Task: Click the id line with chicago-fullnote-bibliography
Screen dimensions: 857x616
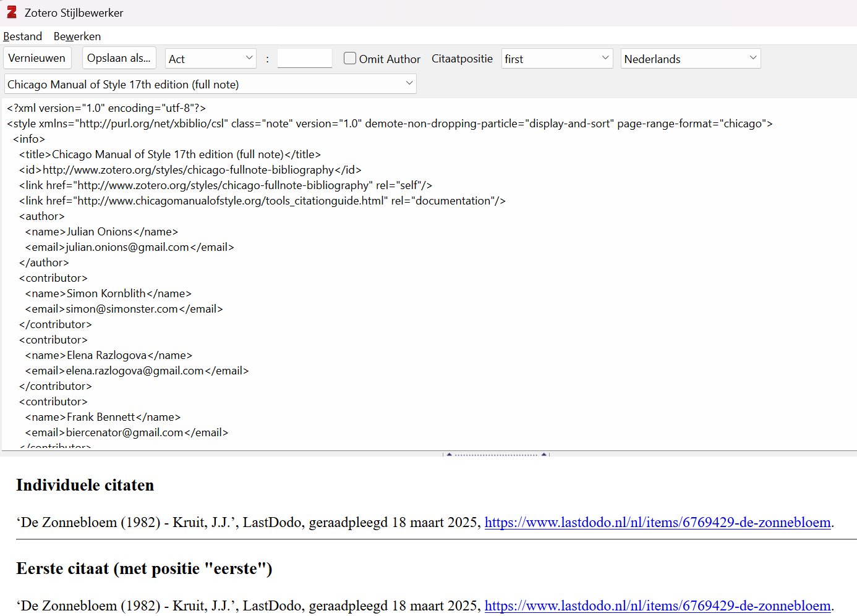Action: 190,170
